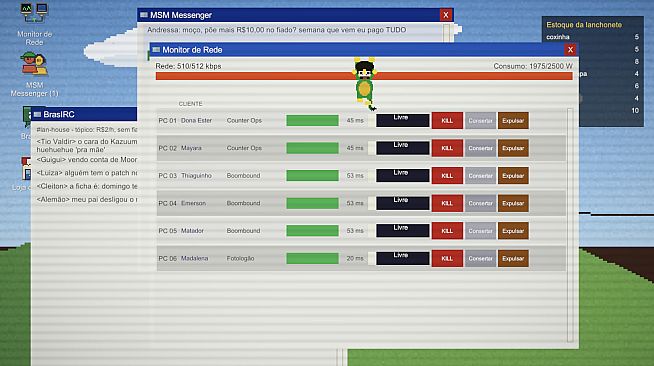Viewport: 654px width, 366px height.
Task: Click the Monitor de Rede vertical scrollbar
Action: (570, 225)
